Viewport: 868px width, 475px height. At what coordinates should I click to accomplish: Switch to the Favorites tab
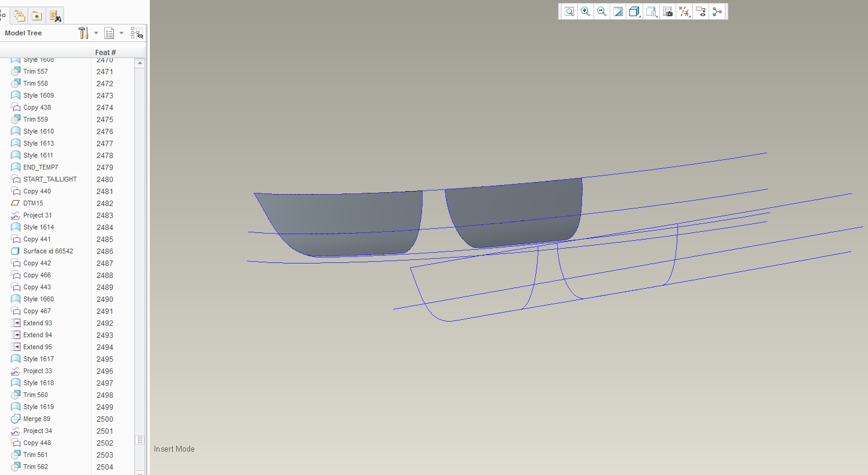(x=37, y=16)
